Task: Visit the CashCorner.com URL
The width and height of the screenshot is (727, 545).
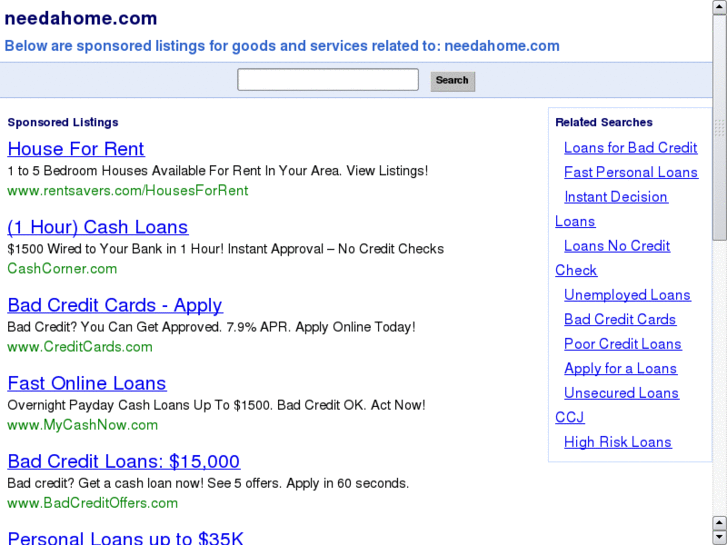Action: (62, 269)
